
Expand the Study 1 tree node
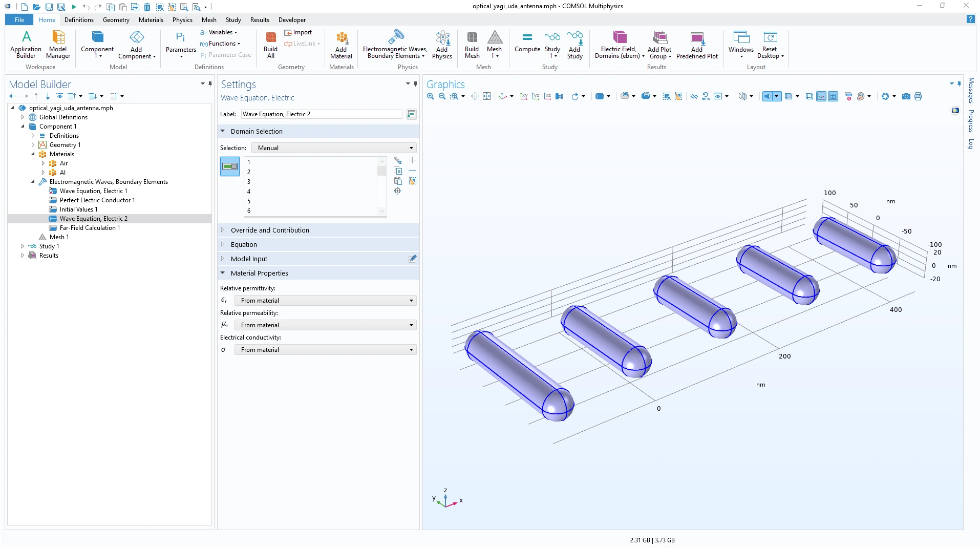23,246
